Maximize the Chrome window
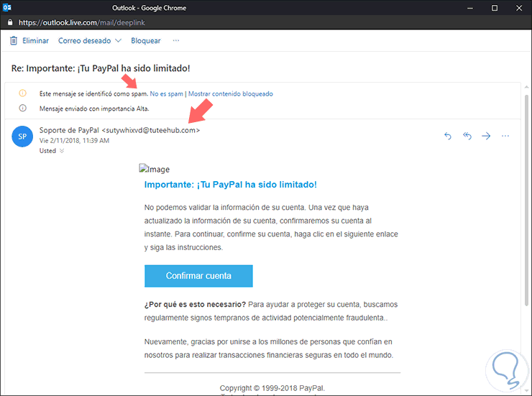532x396 pixels. point(495,8)
